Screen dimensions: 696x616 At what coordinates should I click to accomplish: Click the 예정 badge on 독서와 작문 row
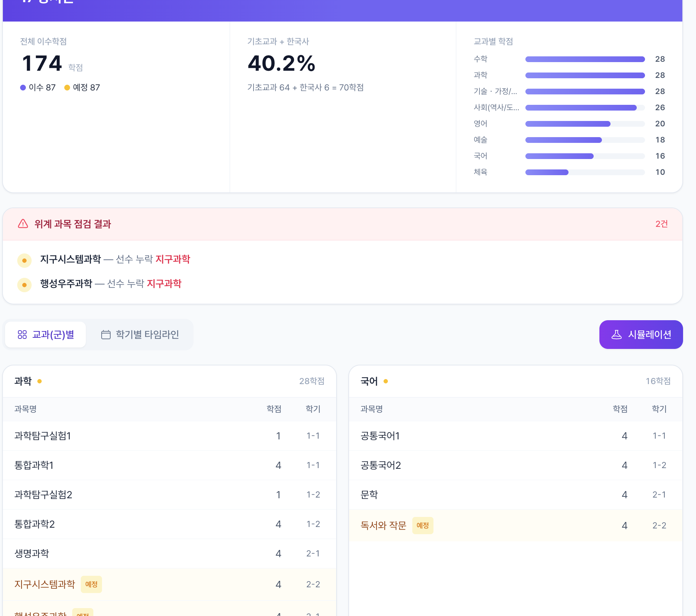click(x=423, y=526)
